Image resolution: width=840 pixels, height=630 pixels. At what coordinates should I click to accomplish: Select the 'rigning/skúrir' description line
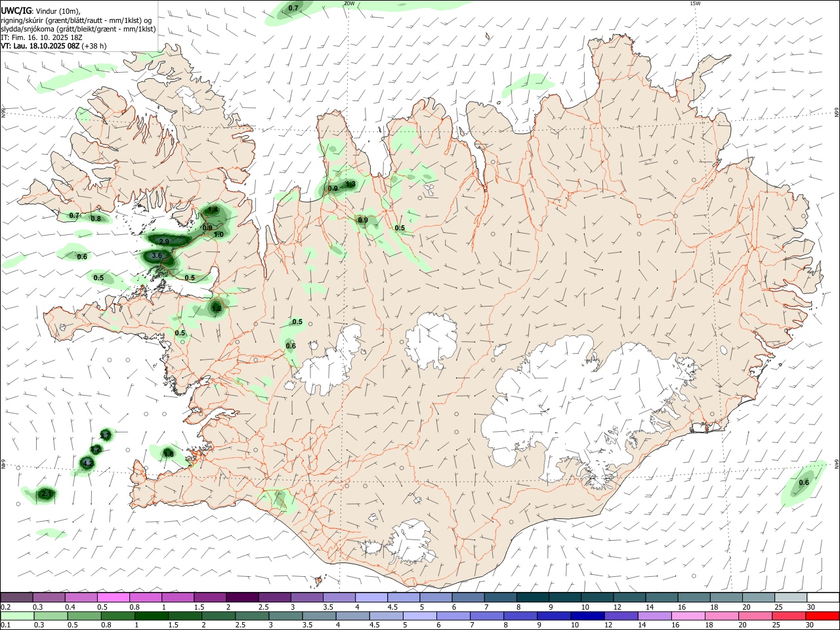click(76, 20)
